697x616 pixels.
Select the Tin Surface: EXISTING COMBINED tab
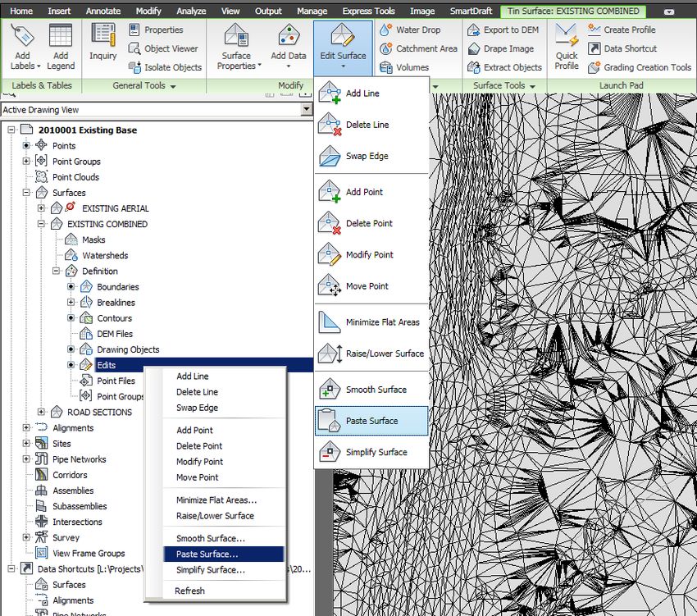(573, 11)
